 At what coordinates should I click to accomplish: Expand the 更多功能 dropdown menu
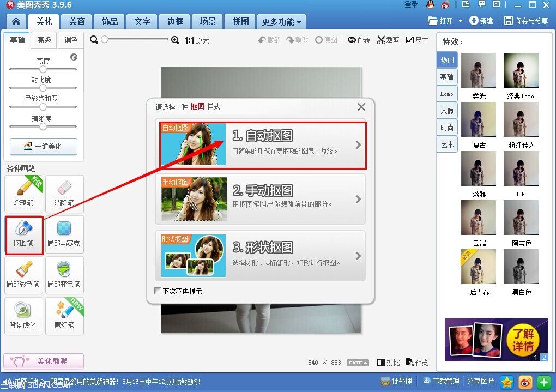282,22
